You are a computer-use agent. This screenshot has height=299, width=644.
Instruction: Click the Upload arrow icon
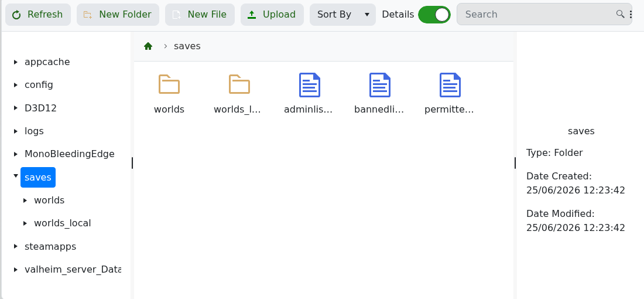tap(252, 15)
